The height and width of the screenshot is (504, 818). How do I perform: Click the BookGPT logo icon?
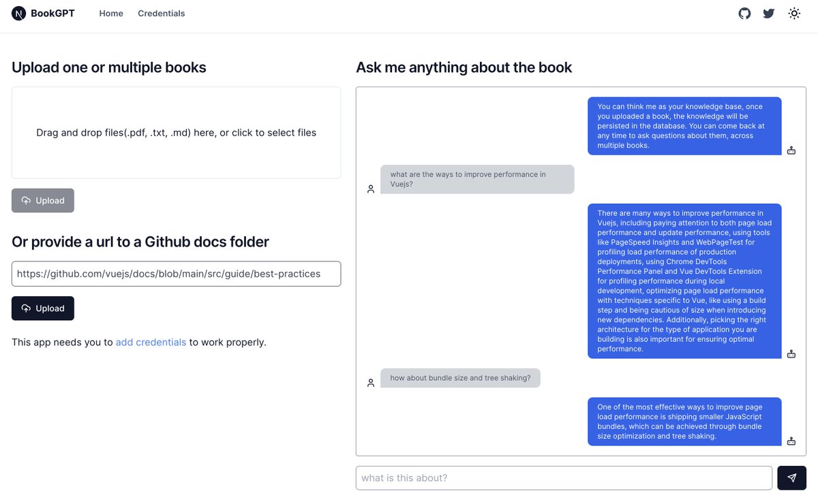click(x=18, y=14)
